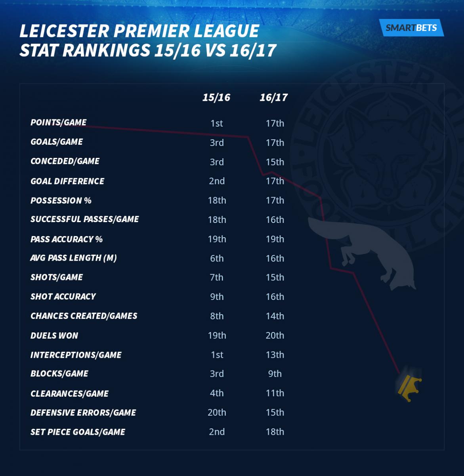The width and height of the screenshot is (464, 476).
Task: Select the 15/16 column header
Action: [x=216, y=98]
